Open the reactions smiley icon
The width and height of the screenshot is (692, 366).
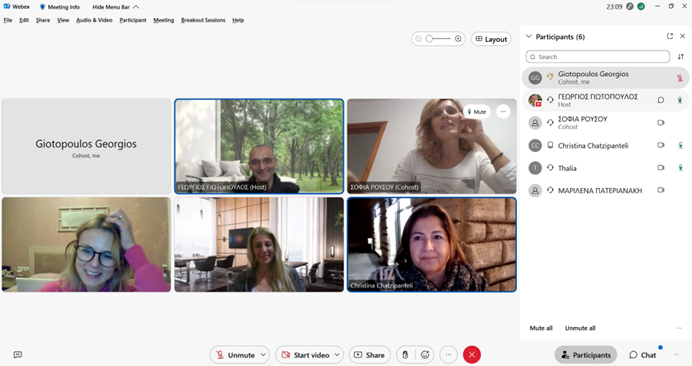pyautogui.click(x=425, y=355)
